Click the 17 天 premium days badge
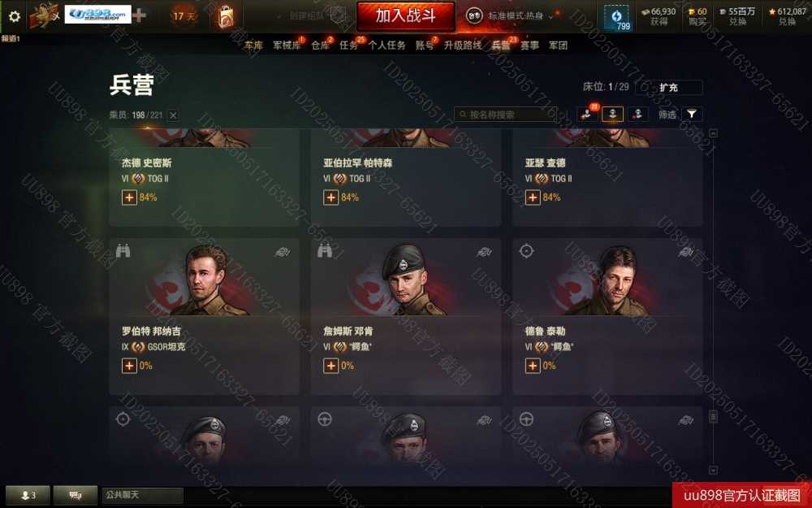Image resolution: width=812 pixels, height=508 pixels. 184,16
